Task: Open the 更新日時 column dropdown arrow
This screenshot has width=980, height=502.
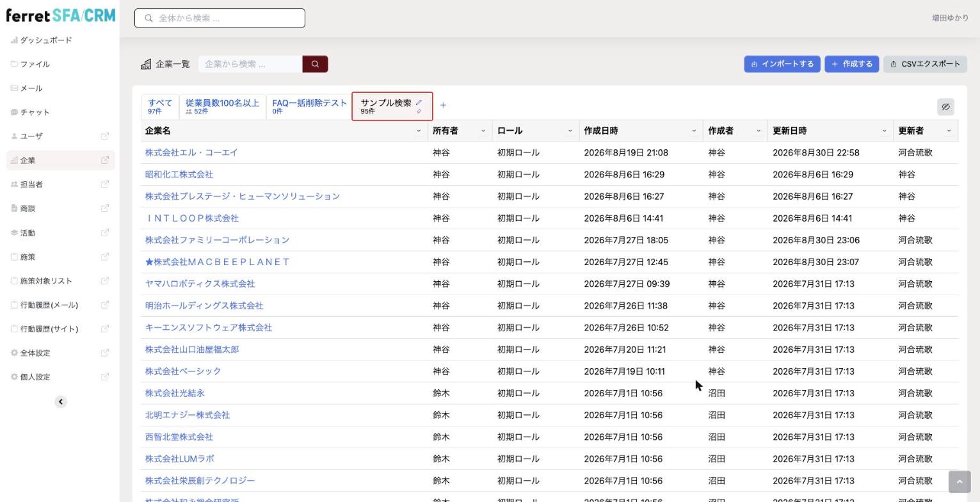Action: tap(884, 131)
